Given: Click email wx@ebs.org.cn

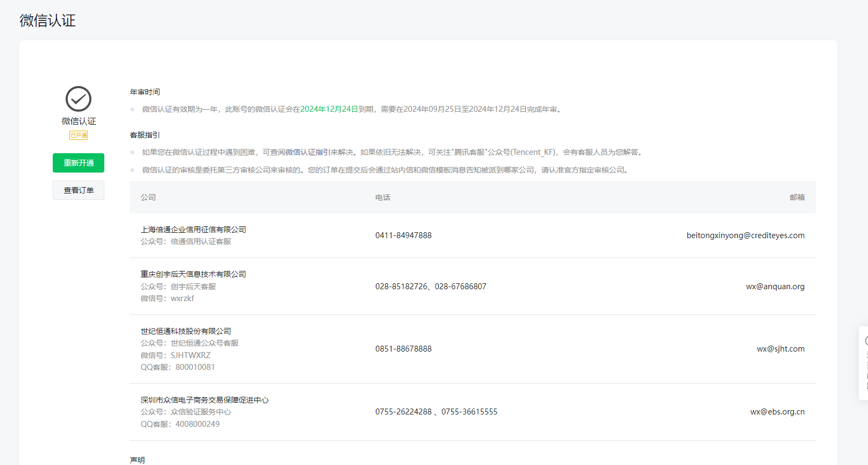Looking at the screenshot, I should click(778, 412).
